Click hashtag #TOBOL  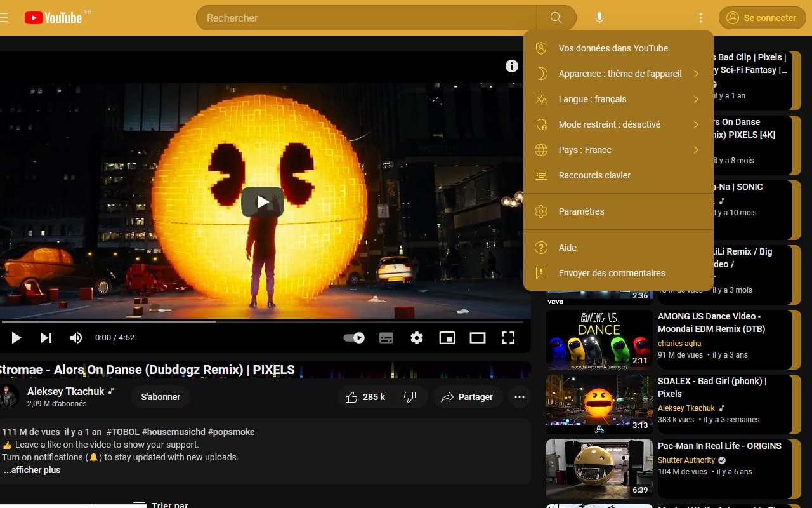pyautogui.click(x=123, y=432)
